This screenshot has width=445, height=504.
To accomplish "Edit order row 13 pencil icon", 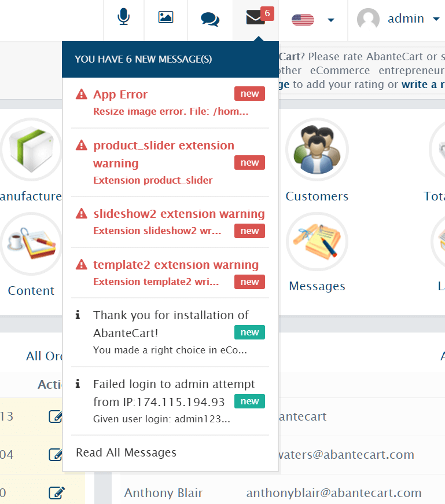I will [56, 417].
